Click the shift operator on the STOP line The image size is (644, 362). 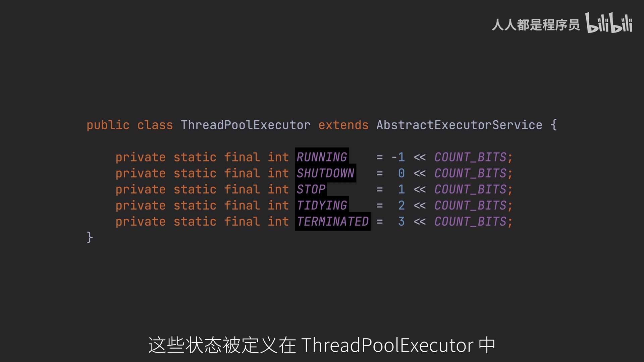420,189
